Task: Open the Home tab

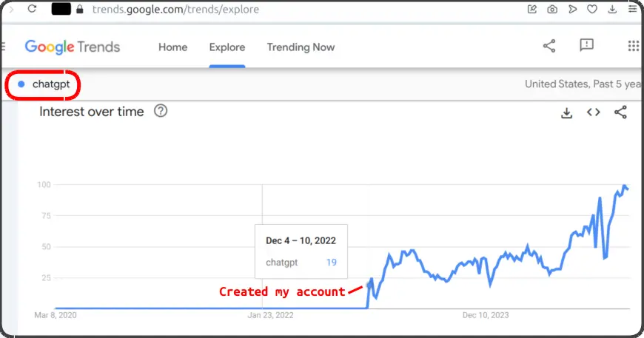Action: [172, 47]
